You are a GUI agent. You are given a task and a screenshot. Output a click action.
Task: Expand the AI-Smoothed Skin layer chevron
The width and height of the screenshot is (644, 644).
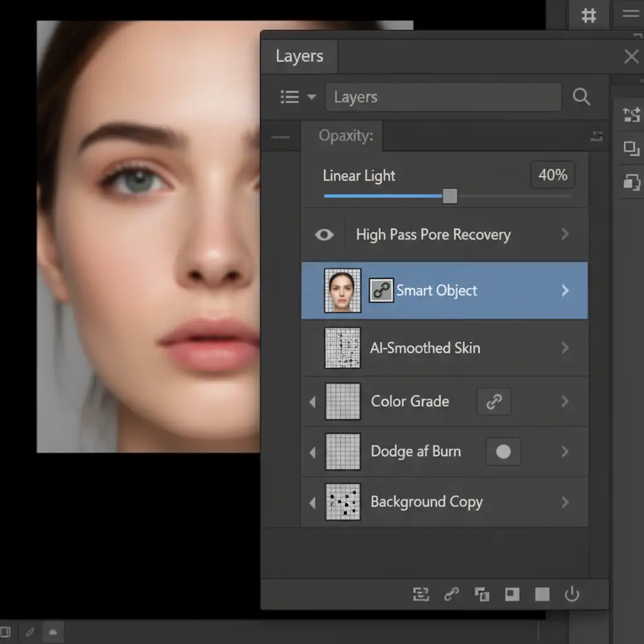tap(565, 348)
